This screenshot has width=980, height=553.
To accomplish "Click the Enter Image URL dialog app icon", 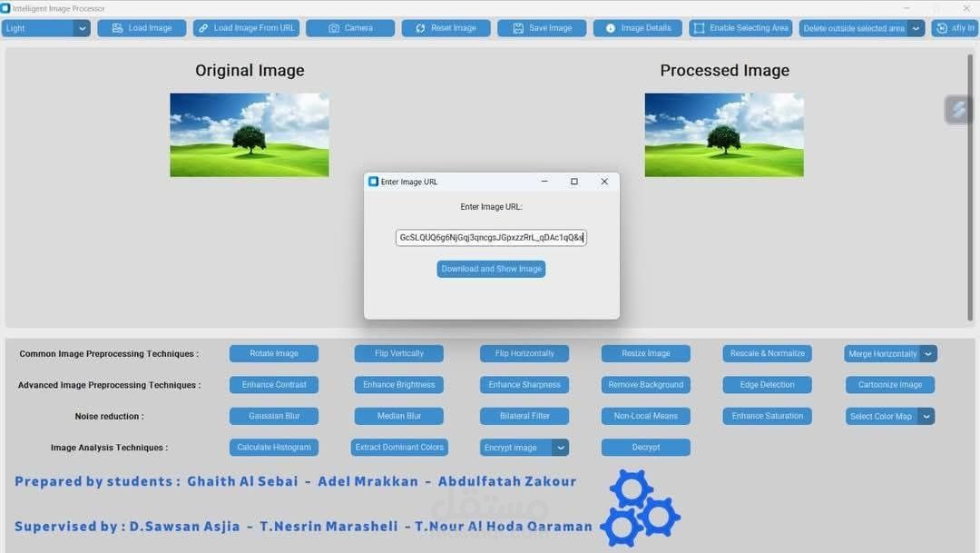I will [373, 182].
